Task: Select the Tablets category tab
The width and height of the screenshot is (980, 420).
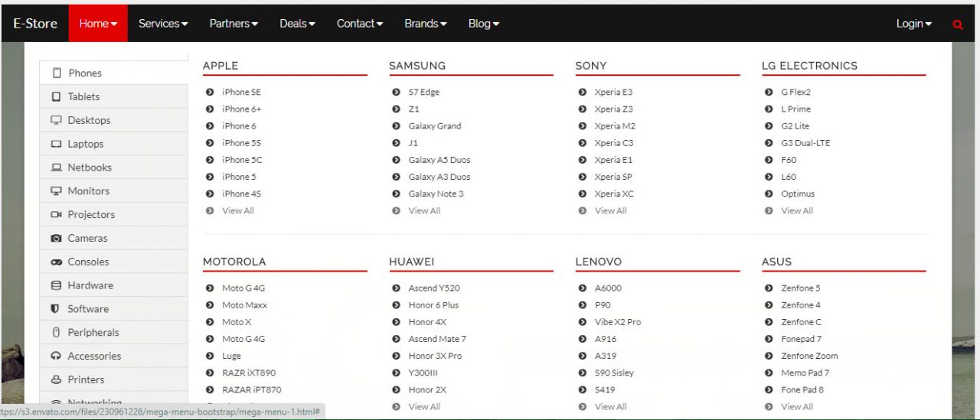Action: [x=113, y=96]
